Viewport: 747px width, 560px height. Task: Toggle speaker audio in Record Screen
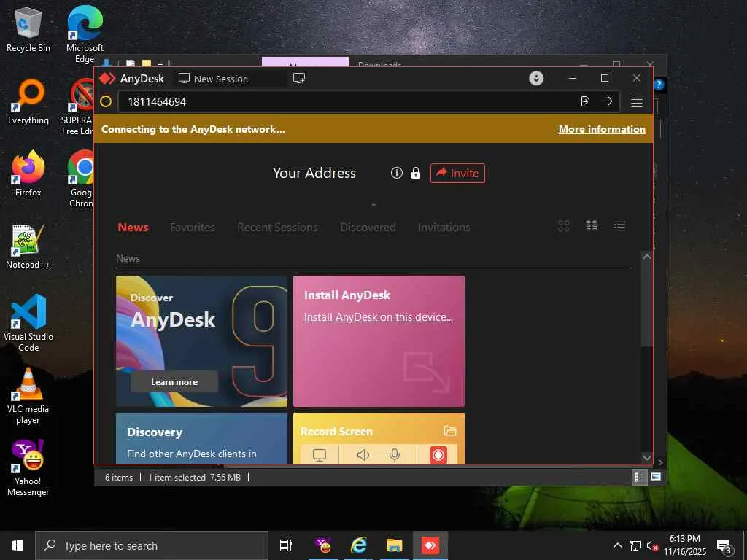click(363, 455)
